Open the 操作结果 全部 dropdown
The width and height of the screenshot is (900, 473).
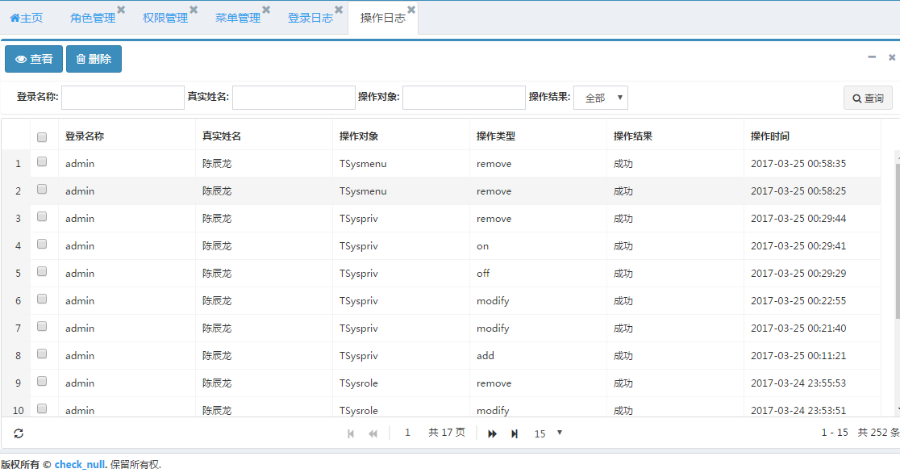[600, 98]
